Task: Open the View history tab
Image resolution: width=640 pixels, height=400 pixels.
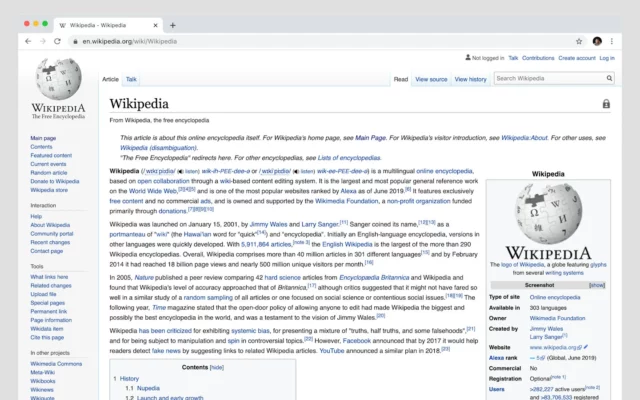Action: click(x=470, y=79)
